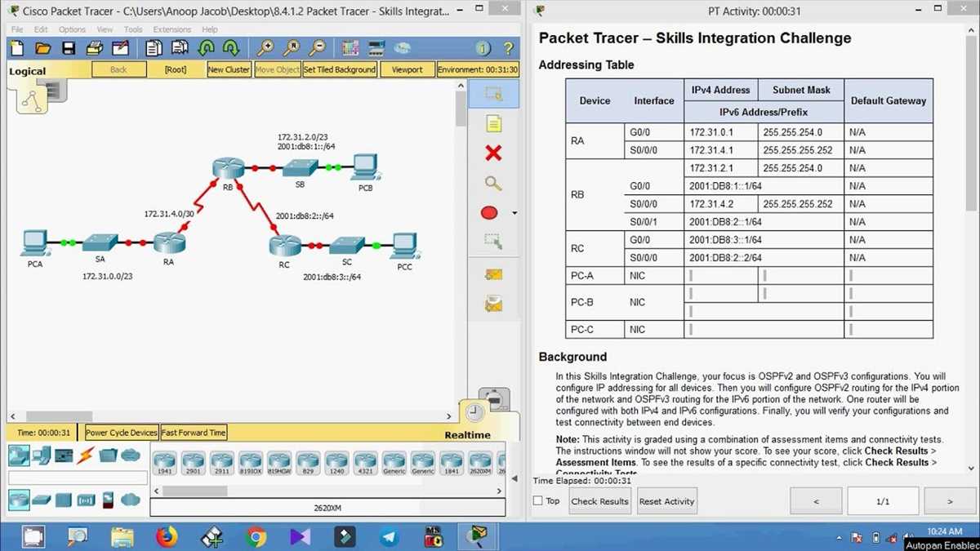The height and width of the screenshot is (551, 980).
Task: Click the Add Simple PDU envelope
Action: pos(492,275)
